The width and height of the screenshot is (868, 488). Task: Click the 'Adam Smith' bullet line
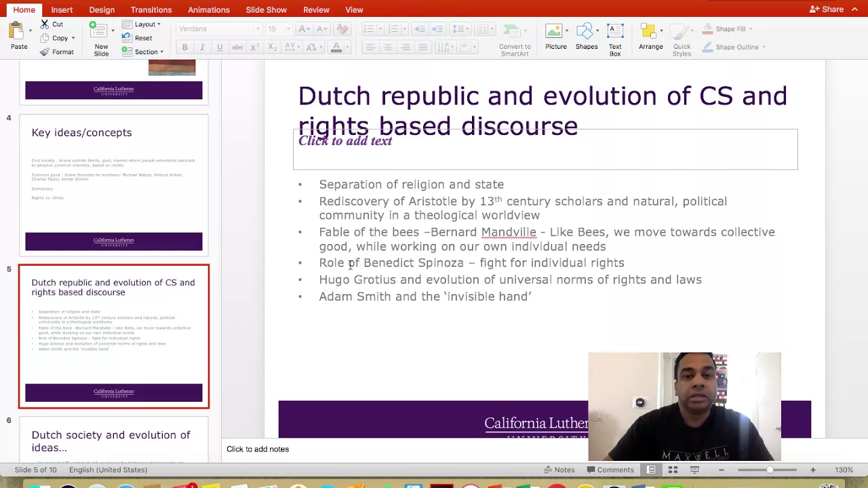coord(425,296)
